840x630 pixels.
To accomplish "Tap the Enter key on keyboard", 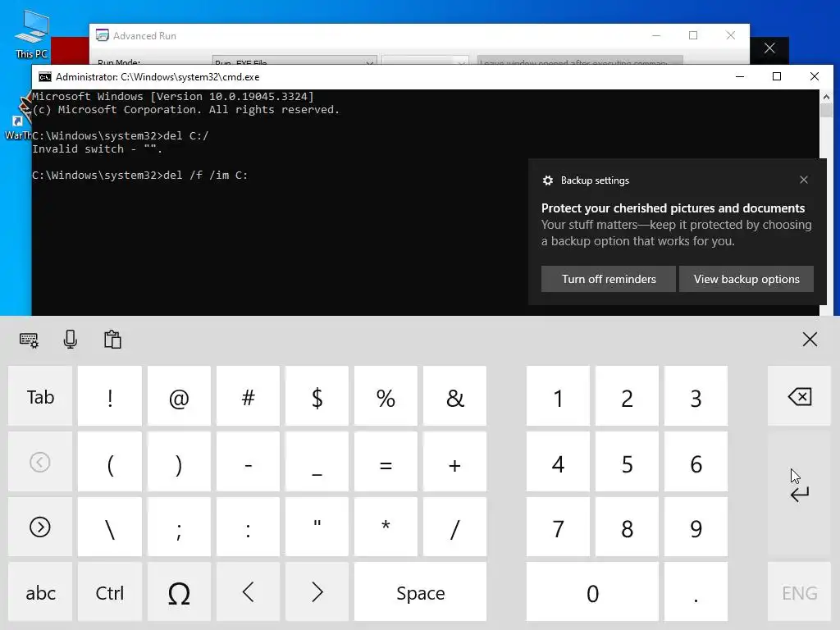I will coord(799,493).
